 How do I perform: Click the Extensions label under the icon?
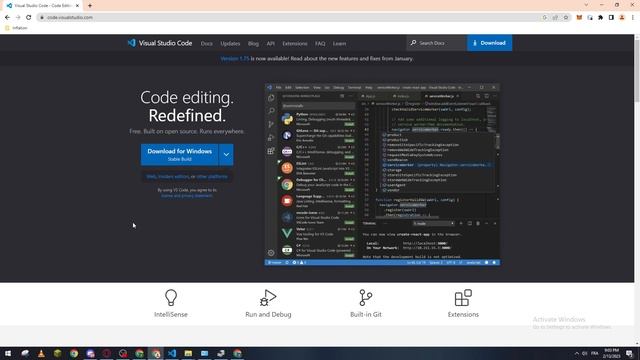point(463,315)
